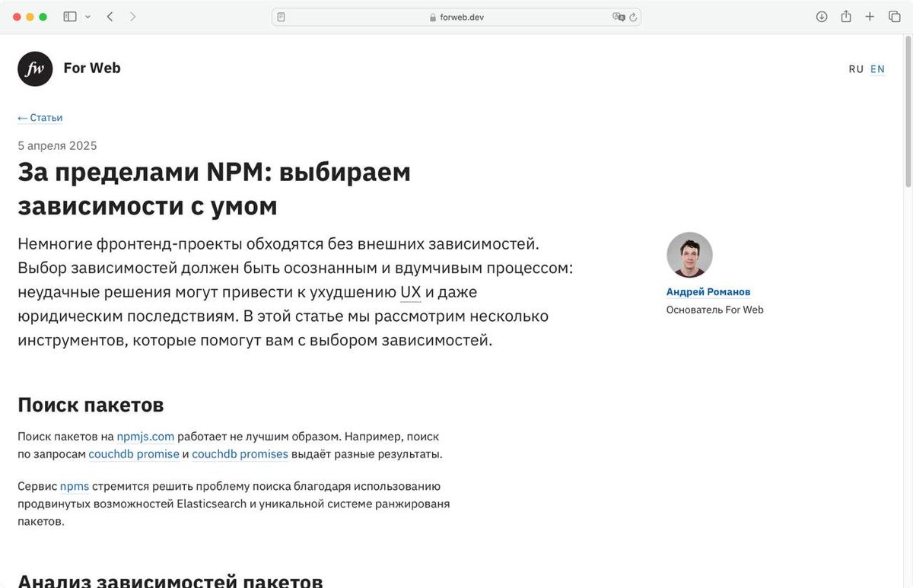Click the date 5 апреля 2025

pyautogui.click(x=57, y=146)
